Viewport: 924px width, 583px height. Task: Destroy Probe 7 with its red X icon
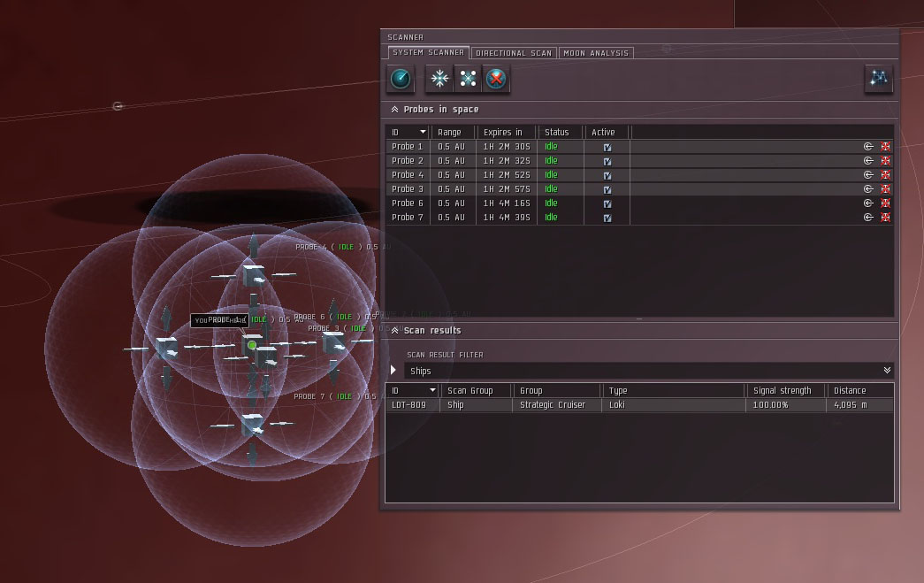pos(885,218)
